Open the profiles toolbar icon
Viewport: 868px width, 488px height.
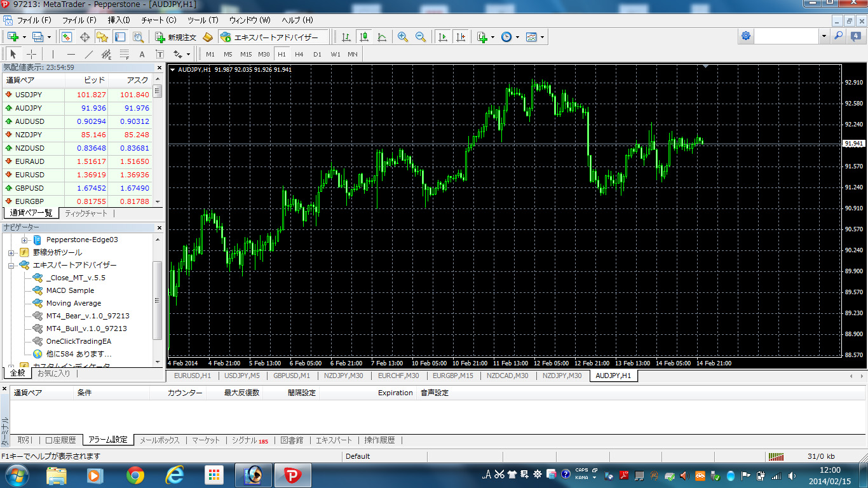coord(37,37)
